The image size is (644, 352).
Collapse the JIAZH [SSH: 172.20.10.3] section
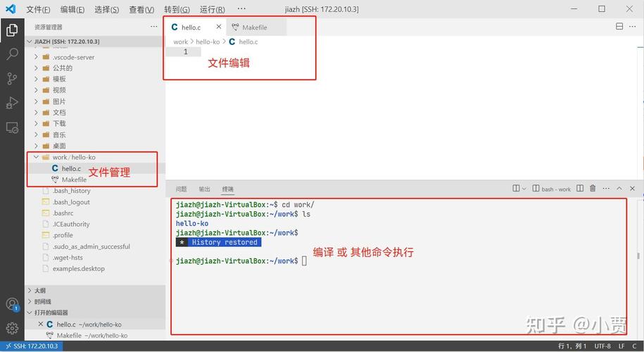tap(95, 42)
